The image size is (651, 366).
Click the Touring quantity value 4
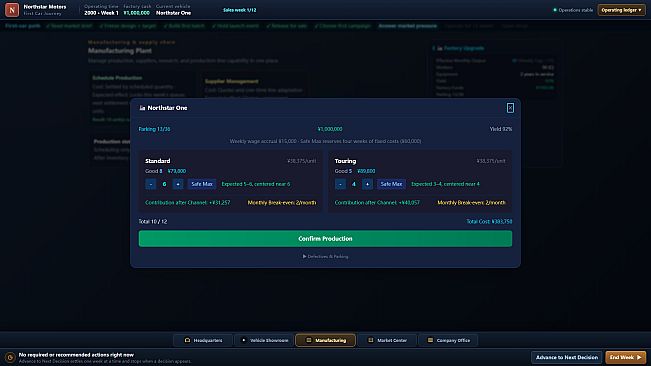(x=354, y=184)
